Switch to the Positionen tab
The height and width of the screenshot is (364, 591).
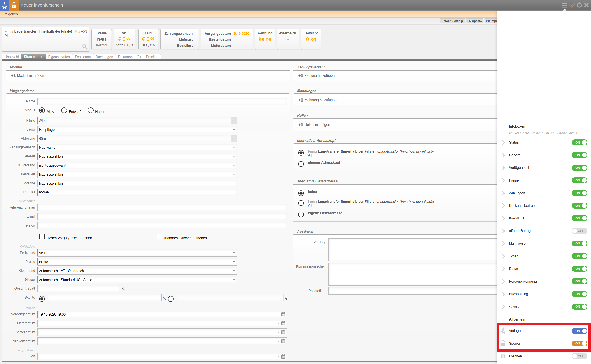tap(83, 57)
